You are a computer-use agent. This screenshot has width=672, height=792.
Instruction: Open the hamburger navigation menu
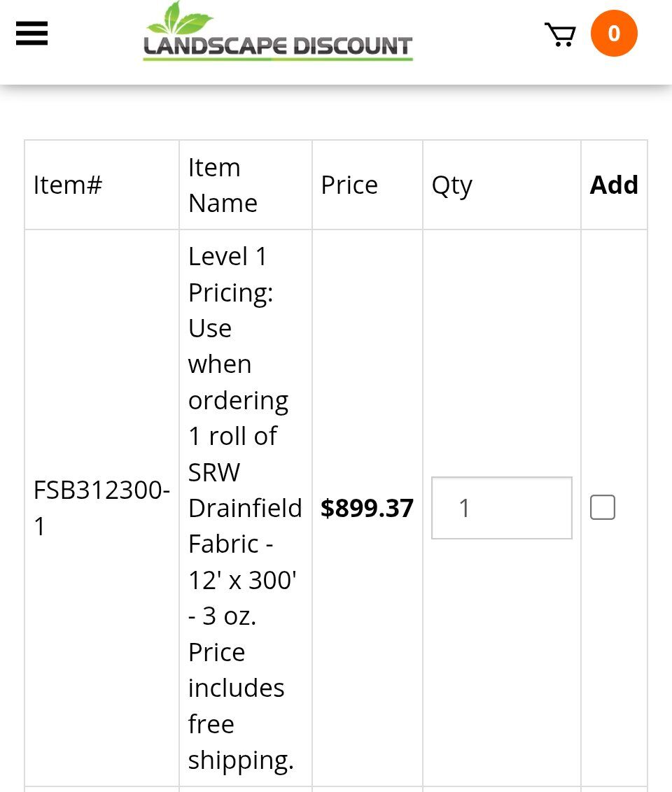click(x=31, y=34)
